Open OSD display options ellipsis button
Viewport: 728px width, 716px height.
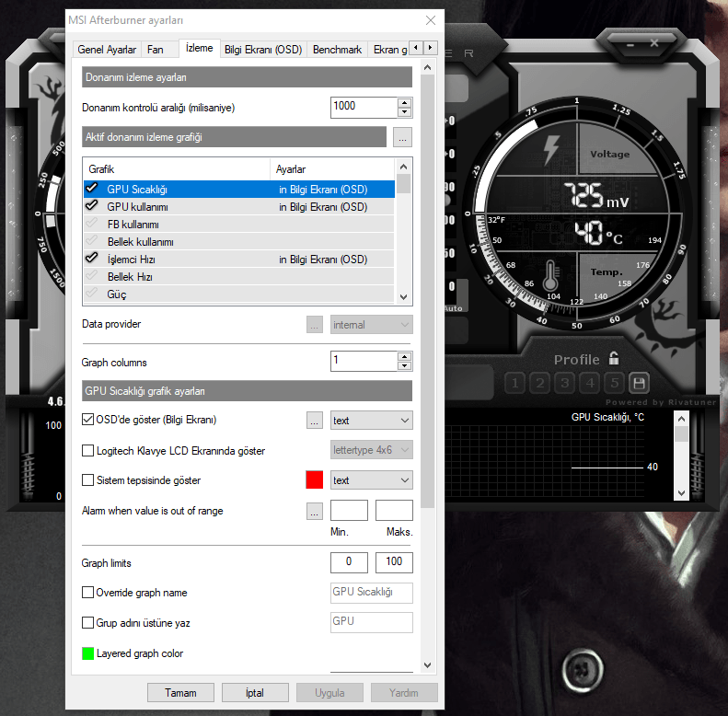point(315,421)
